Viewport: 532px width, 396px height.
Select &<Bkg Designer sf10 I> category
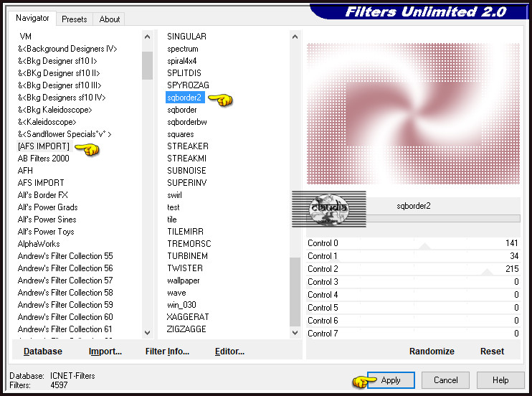click(57, 61)
